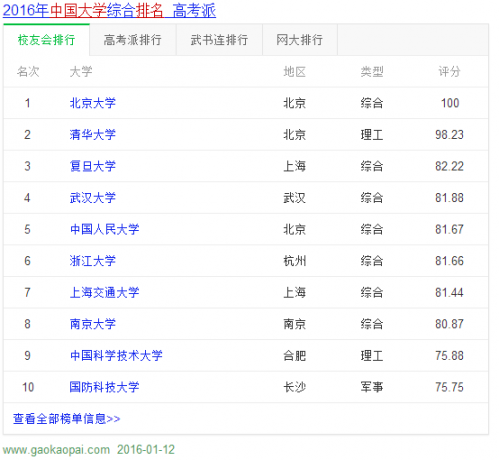Select the 校友会排行 tab
499x460 pixels.
coord(46,40)
